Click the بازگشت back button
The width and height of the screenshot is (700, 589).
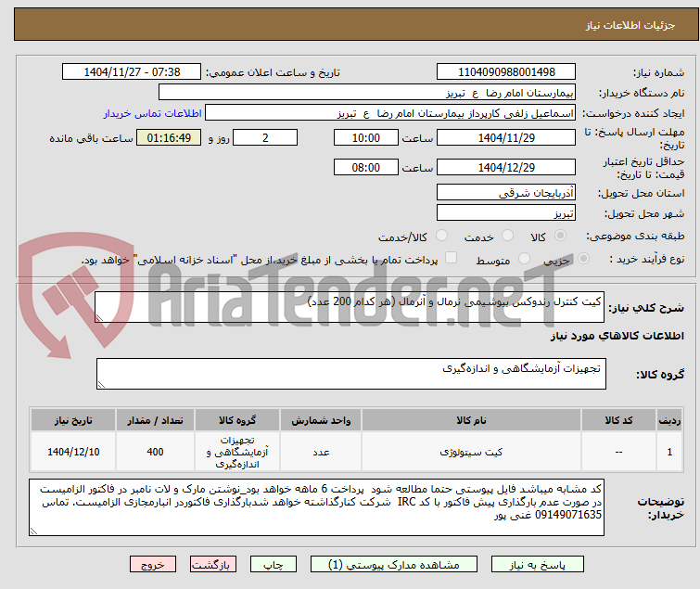(213, 565)
